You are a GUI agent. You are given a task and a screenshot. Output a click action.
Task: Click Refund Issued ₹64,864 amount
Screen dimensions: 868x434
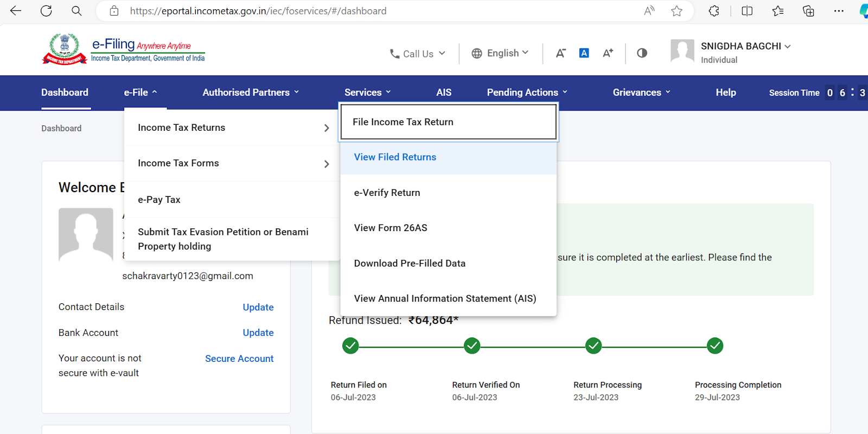pos(433,320)
